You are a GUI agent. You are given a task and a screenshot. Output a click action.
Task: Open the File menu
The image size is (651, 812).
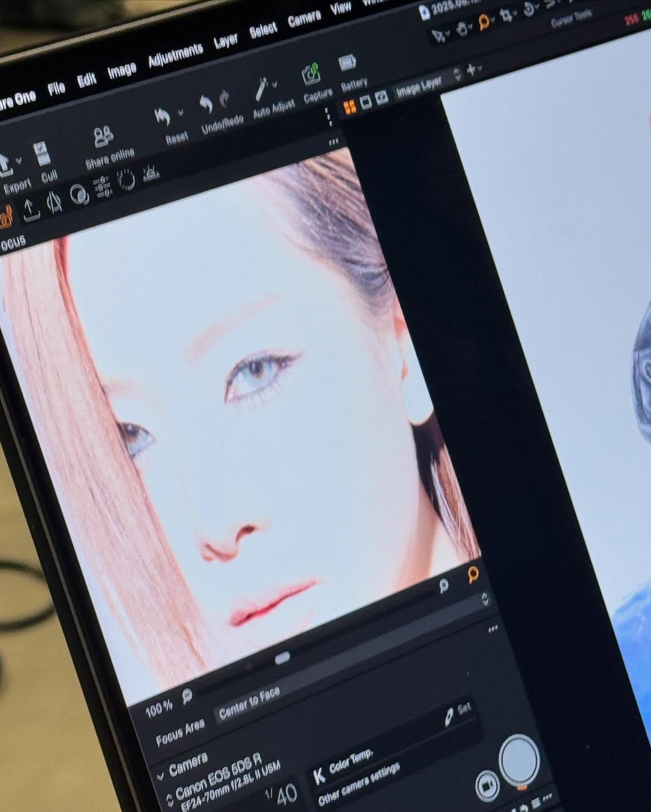coord(57,87)
